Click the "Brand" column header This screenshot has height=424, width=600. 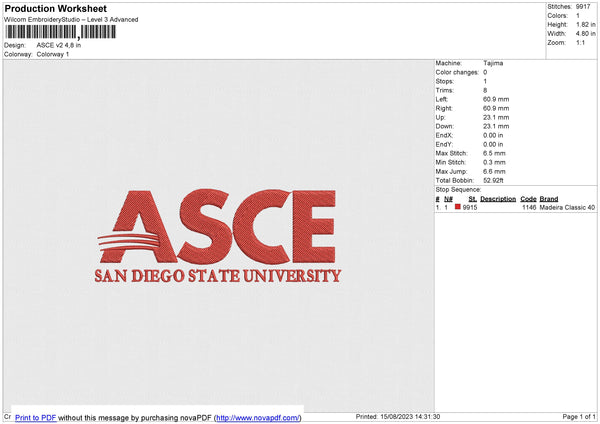pyautogui.click(x=549, y=199)
